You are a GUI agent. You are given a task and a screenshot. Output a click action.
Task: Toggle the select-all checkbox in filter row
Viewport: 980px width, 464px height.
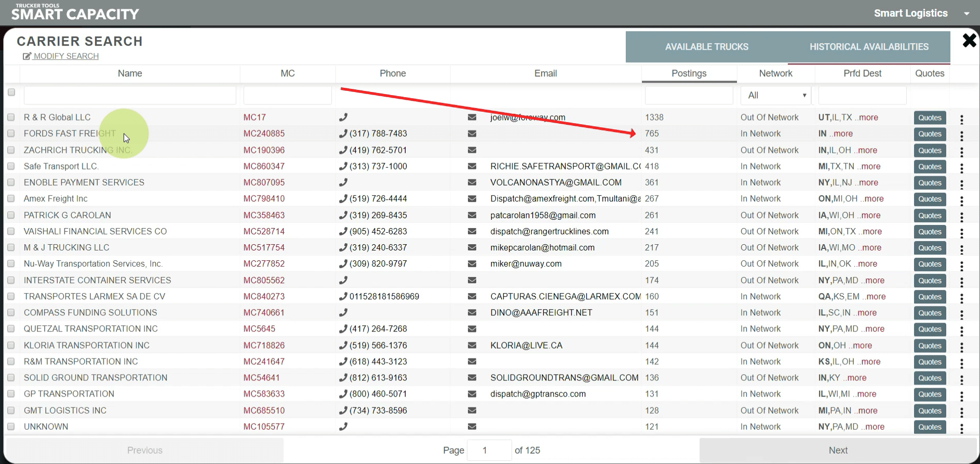coord(11,92)
